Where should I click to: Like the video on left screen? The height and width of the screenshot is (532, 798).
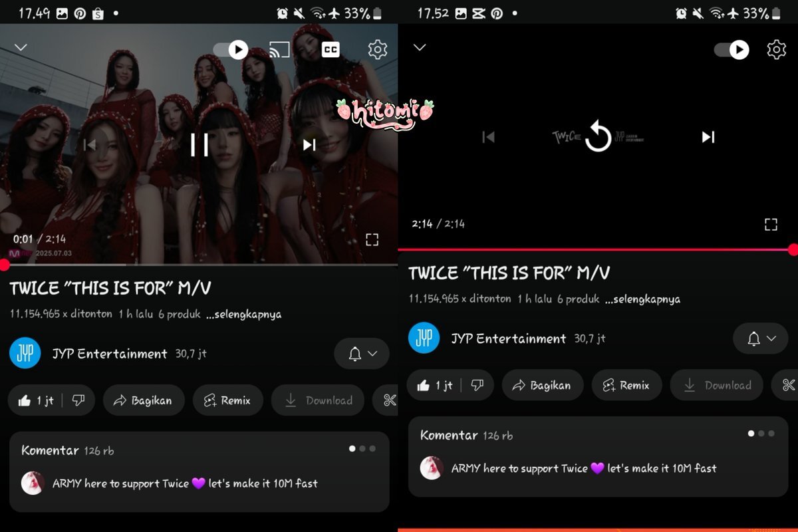35,400
